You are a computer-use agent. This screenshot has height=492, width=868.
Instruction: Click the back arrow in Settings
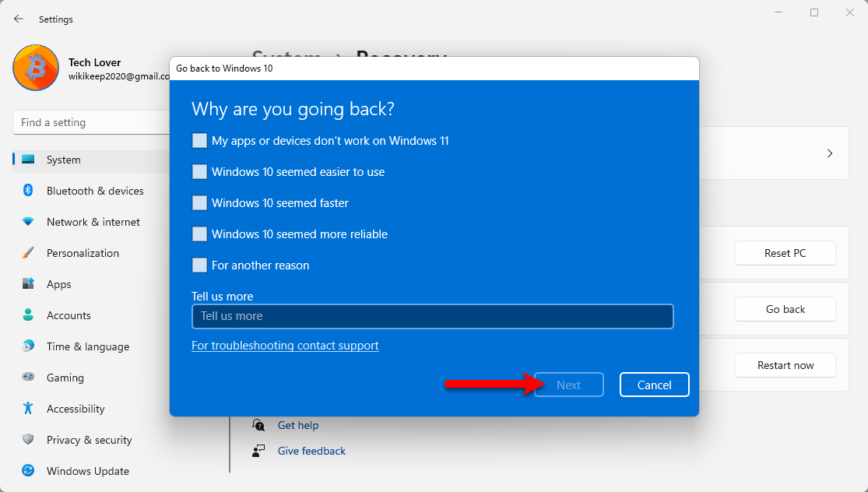(x=18, y=19)
